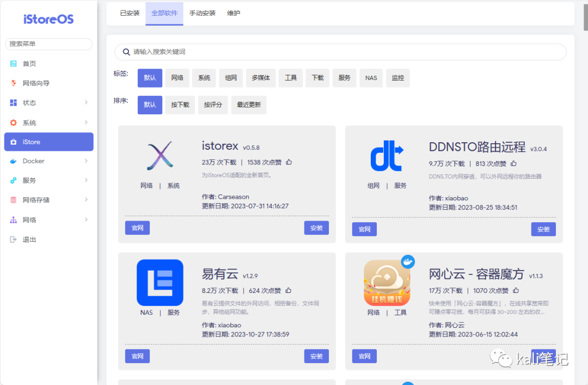Click Docker badge on 网心云 logo
Viewport: 588px width, 385px height.
point(408,261)
